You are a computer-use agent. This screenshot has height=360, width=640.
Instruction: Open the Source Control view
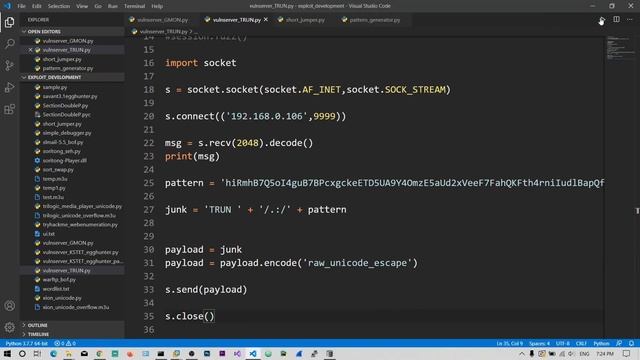click(x=9, y=65)
